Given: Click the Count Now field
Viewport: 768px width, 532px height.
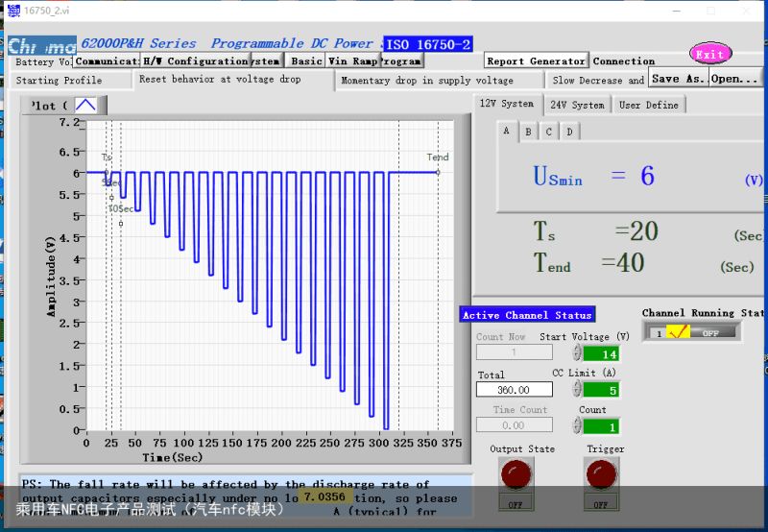Looking at the screenshot, I should pyautogui.click(x=515, y=351).
